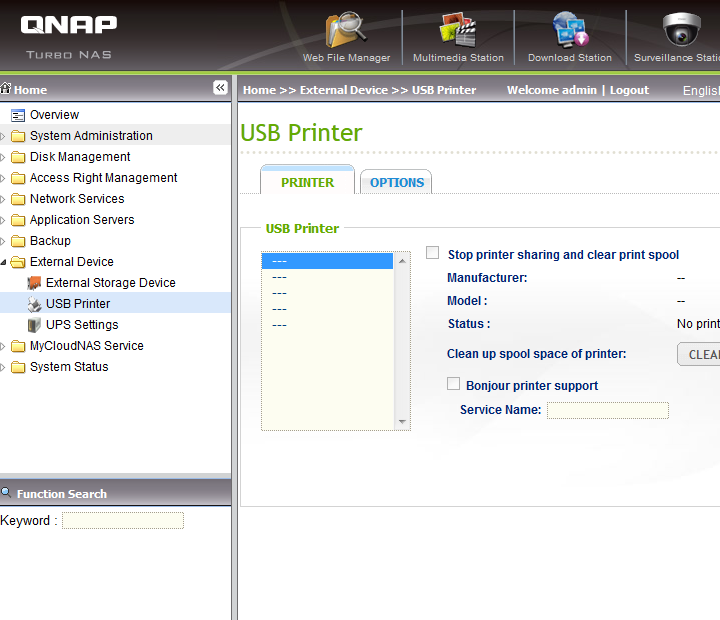Enable Stop printer sharing and clear print spool
Viewport: 720px width, 620px height.
click(433, 254)
